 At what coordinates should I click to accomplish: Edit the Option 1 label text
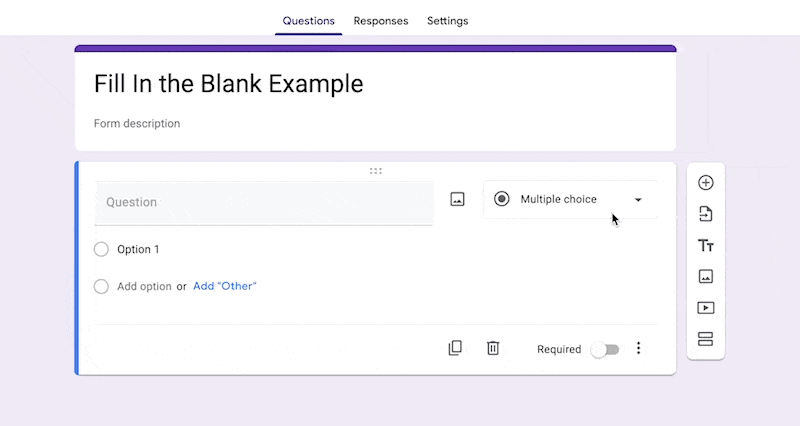pos(138,249)
